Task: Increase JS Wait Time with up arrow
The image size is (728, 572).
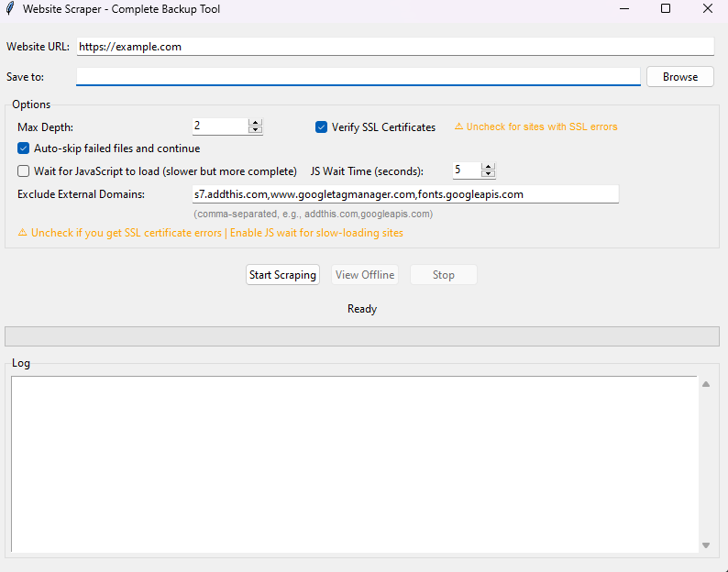Action: point(488,167)
